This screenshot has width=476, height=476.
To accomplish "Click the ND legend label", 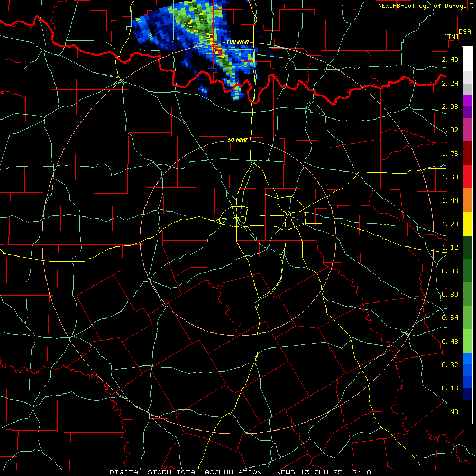I will (x=454, y=412).
